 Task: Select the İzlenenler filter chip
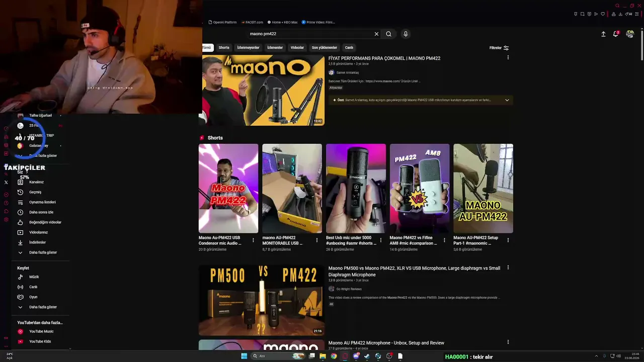click(275, 48)
